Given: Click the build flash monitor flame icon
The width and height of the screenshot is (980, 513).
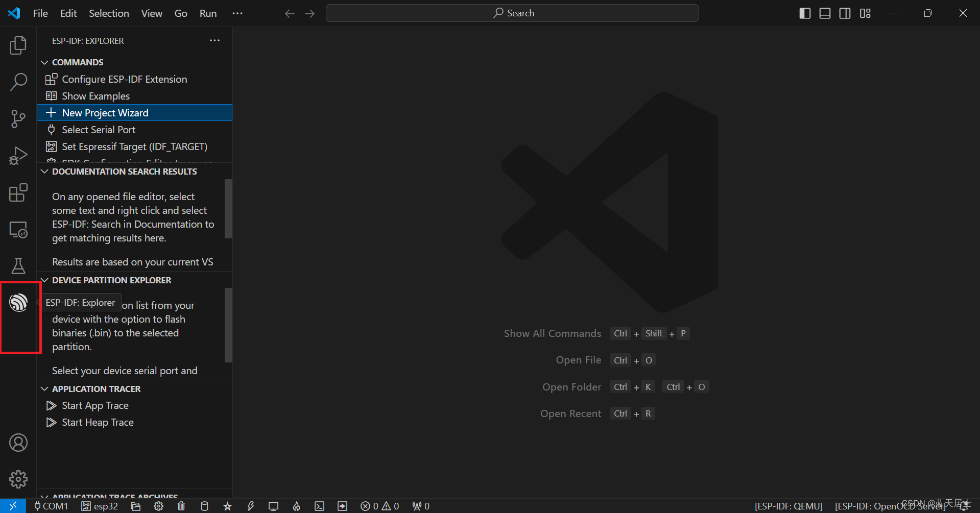Looking at the screenshot, I should (x=296, y=506).
